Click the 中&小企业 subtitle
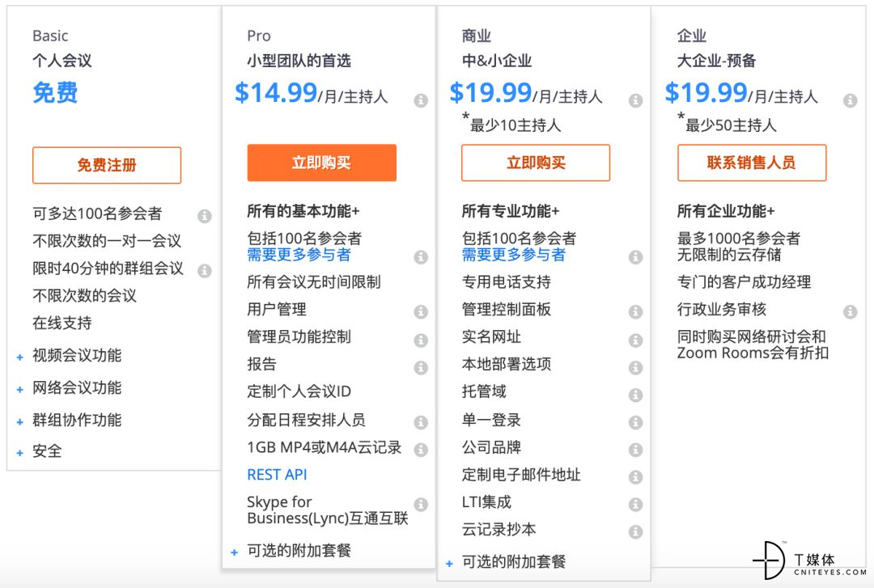Screen dimensions: 874x588 [x=497, y=61]
